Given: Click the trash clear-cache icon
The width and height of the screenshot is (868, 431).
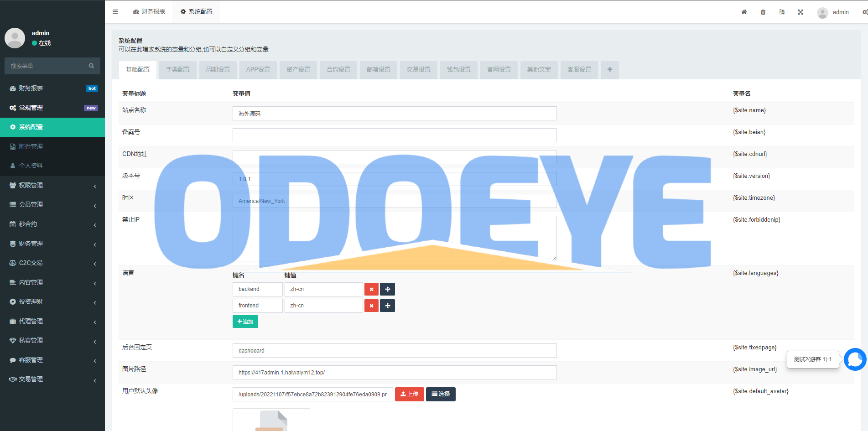Looking at the screenshot, I should pos(763,12).
